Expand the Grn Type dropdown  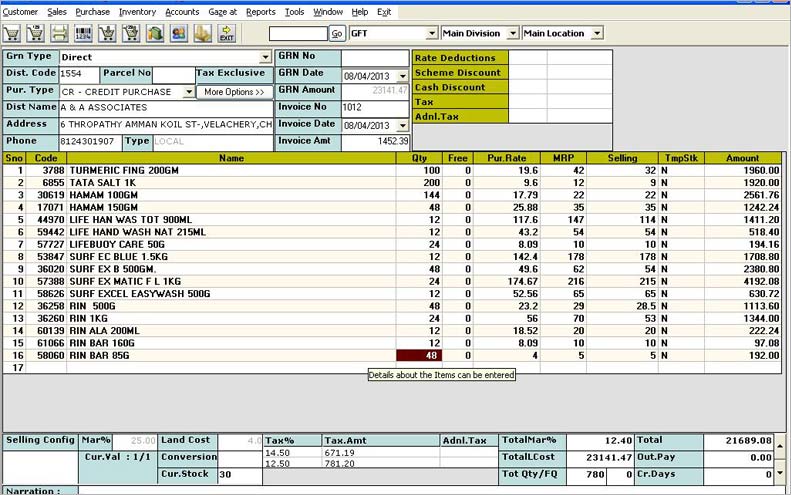[x=265, y=58]
